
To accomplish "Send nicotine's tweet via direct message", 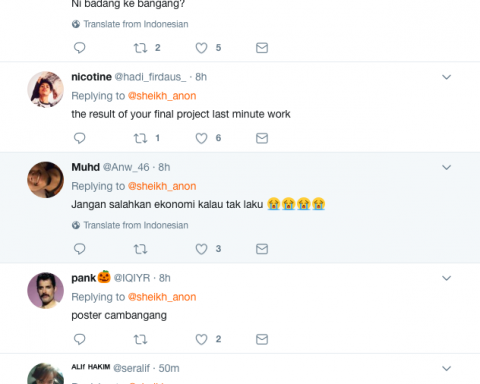I will click(262, 138).
